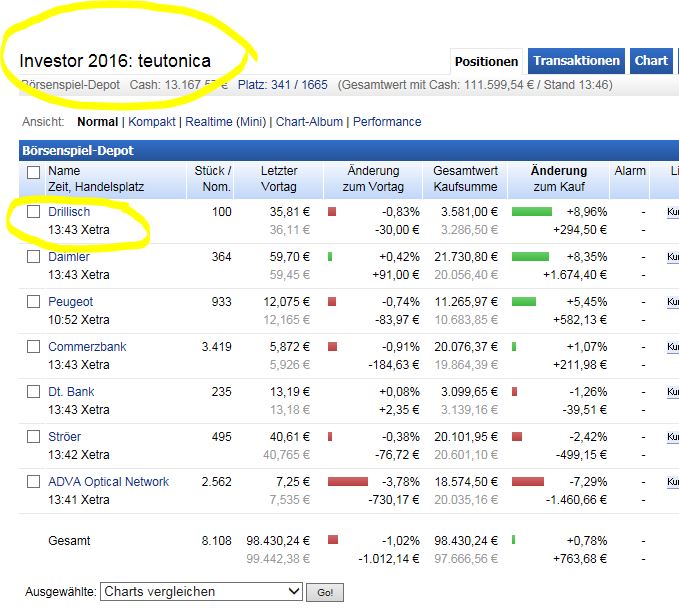Click Daimler's Gesamtwert 21.730,80 €
This screenshot has height=609, width=679.
click(x=466, y=257)
